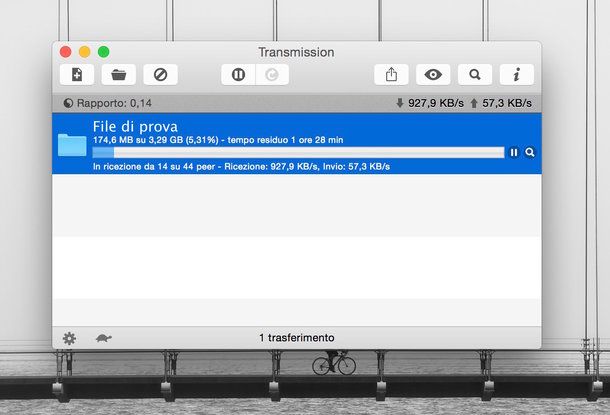Open the Inspector with the info icon
The width and height of the screenshot is (610, 415).
click(x=517, y=74)
